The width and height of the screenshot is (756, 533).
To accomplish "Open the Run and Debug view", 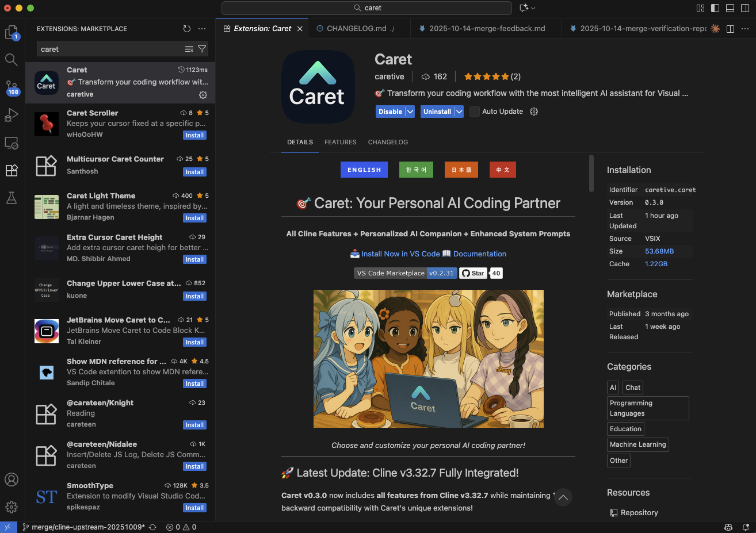I will pyautogui.click(x=12, y=115).
